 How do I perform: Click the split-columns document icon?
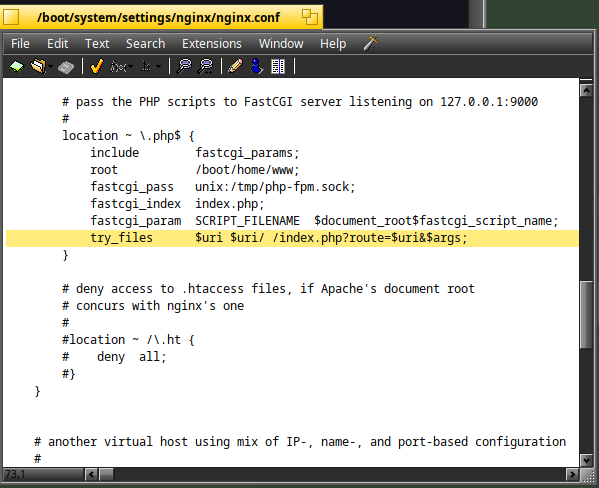(x=278, y=66)
